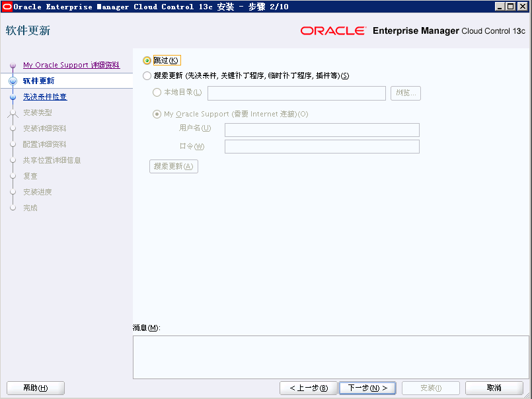Click the 安装详细资料 step label

tap(44, 128)
